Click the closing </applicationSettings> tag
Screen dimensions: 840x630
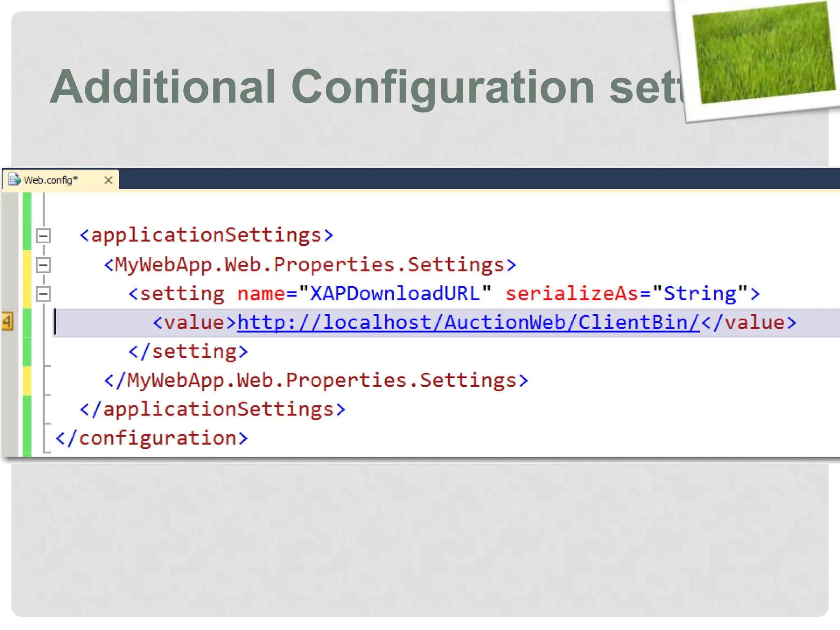(x=213, y=409)
